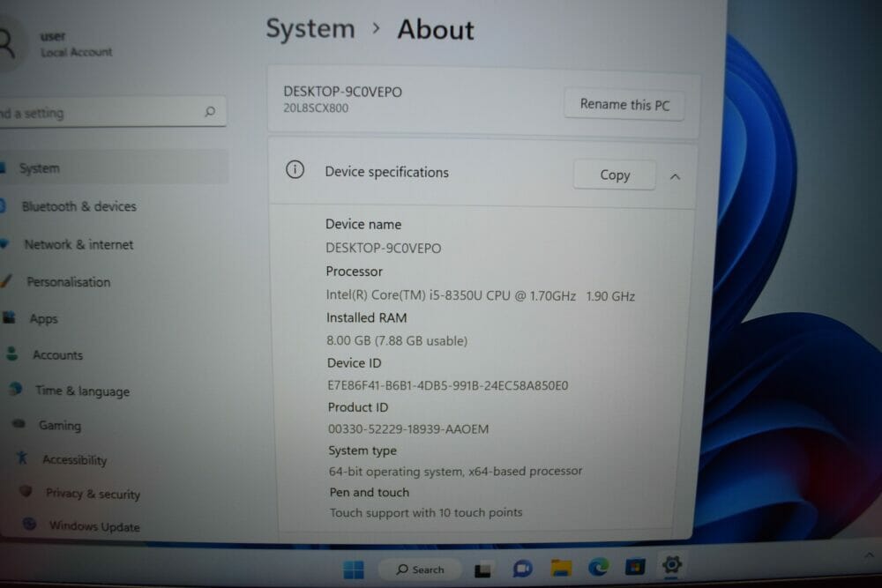Select Apps in the sidebar

44,319
